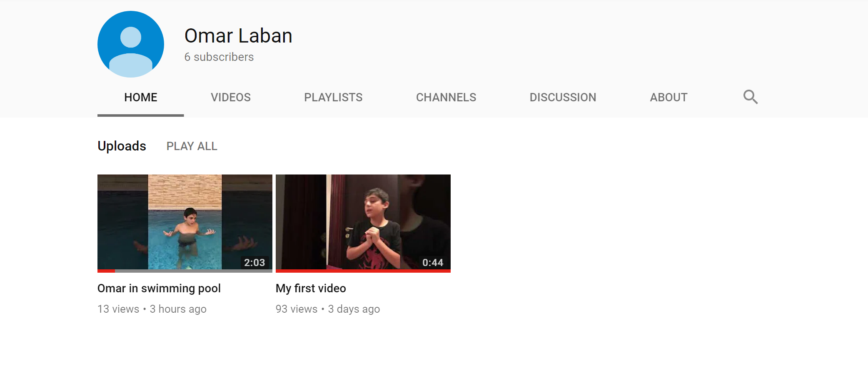
Task: Click the fully watched red progress bar
Action: click(x=363, y=271)
